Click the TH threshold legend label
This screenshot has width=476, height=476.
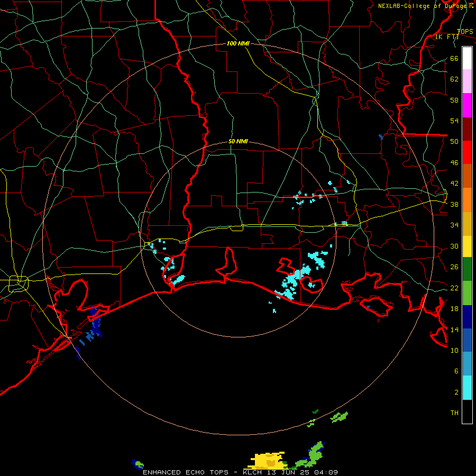coord(454,413)
